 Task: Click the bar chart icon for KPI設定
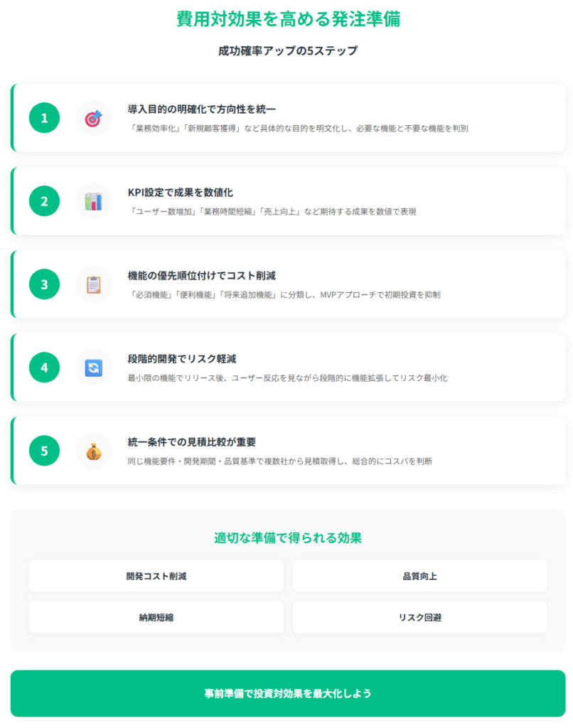click(94, 201)
